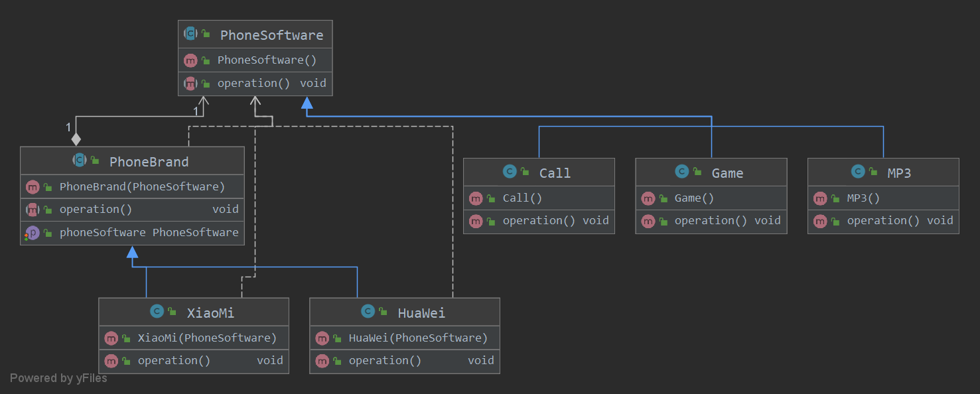Click the Call class icon
This screenshot has height=394, width=980.
(510, 172)
